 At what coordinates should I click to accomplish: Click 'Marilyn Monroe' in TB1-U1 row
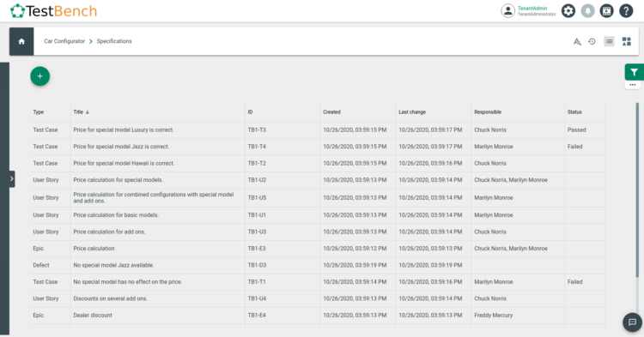click(x=493, y=215)
